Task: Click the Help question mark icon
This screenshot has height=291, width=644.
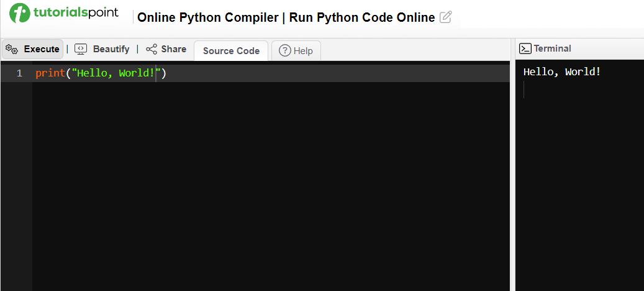Action: pos(285,50)
